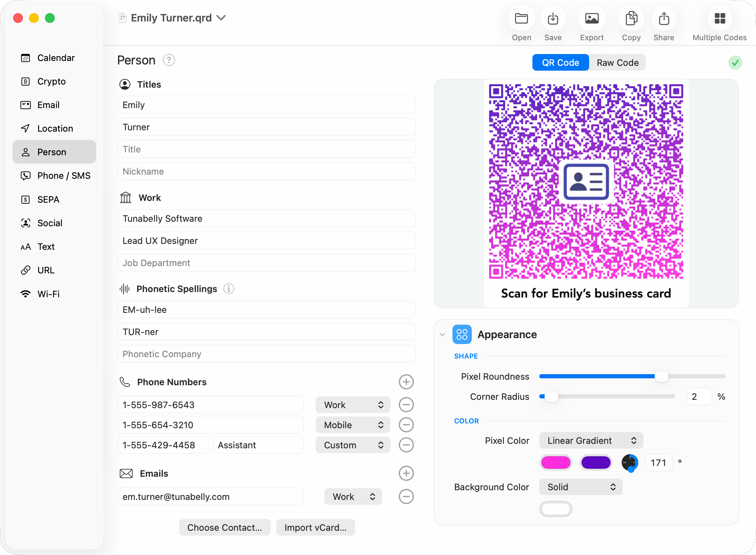
Task: Pick the magenta gradient color swatch
Action: pyautogui.click(x=556, y=462)
